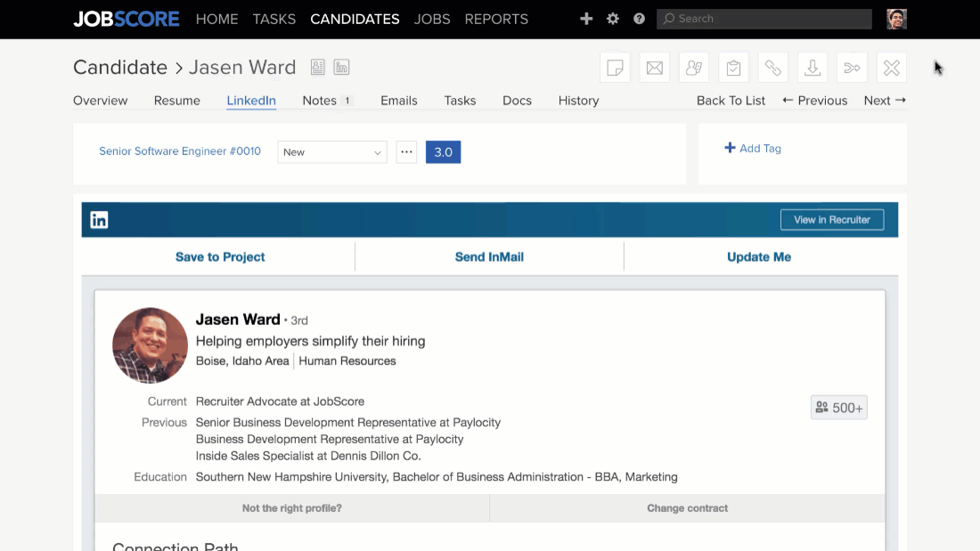Screen dimensions: 980x551
Task: Open the Emails tab
Action: 399,101
